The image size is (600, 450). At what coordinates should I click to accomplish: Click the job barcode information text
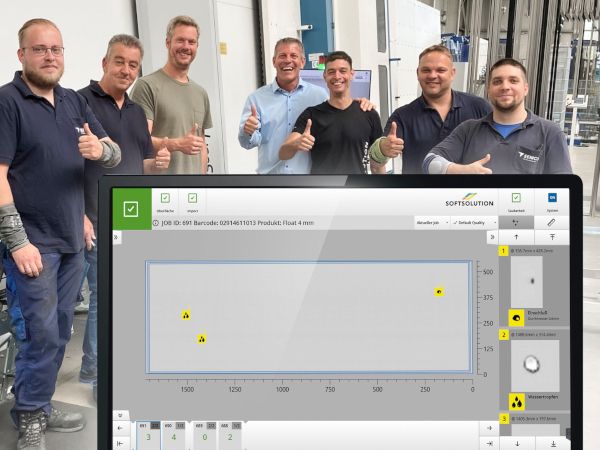(x=237, y=223)
